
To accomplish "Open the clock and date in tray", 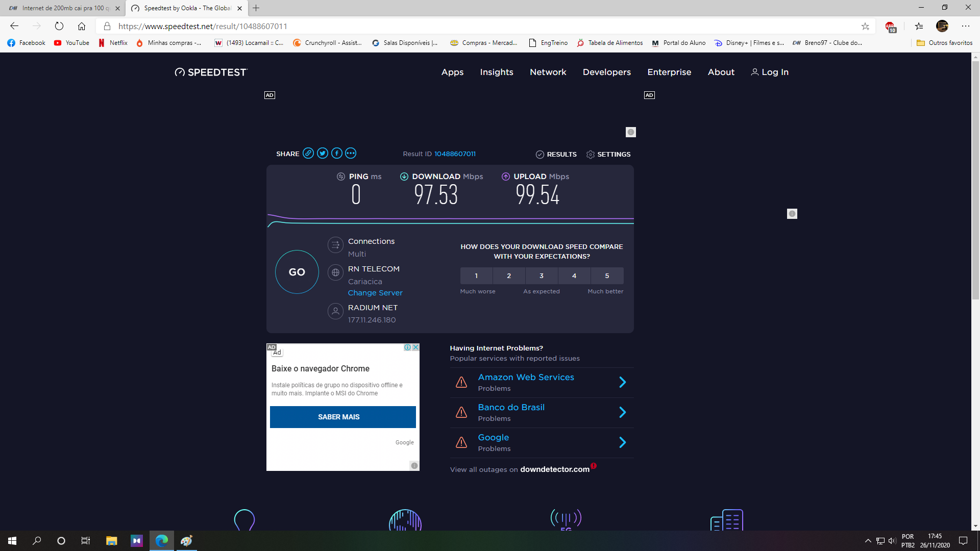I will [x=935, y=541].
